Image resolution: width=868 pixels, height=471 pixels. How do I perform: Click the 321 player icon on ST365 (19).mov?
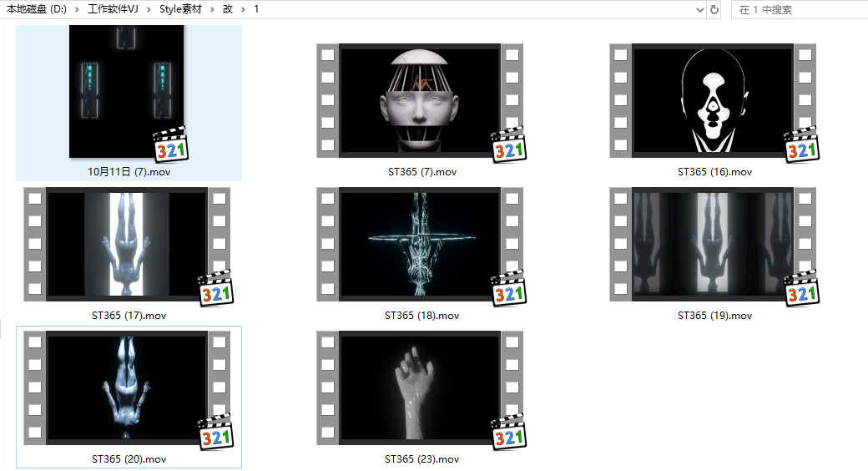pyautogui.click(x=801, y=289)
